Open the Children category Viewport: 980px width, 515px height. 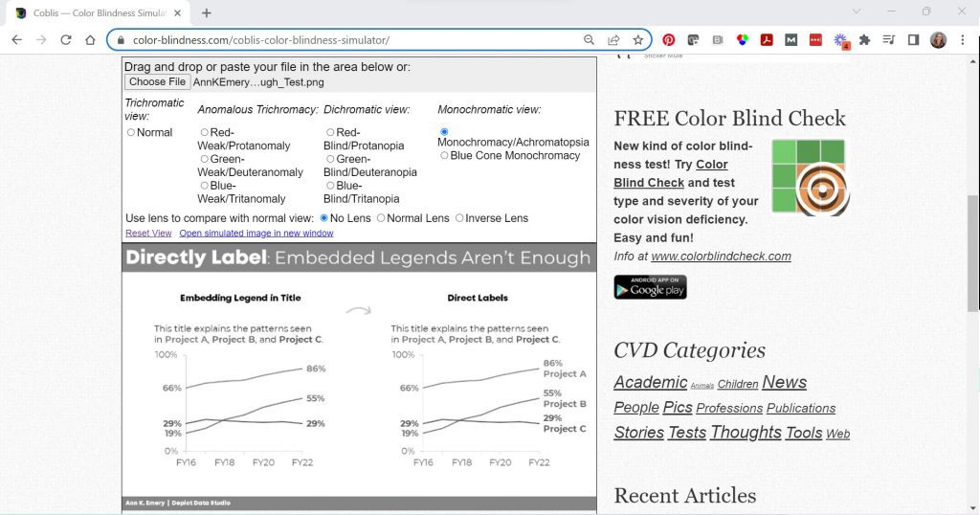pos(738,385)
